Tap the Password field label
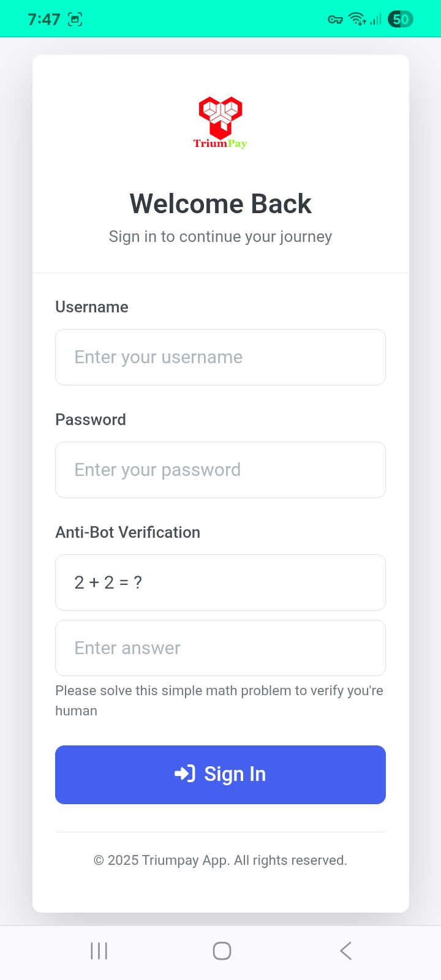 click(x=91, y=420)
